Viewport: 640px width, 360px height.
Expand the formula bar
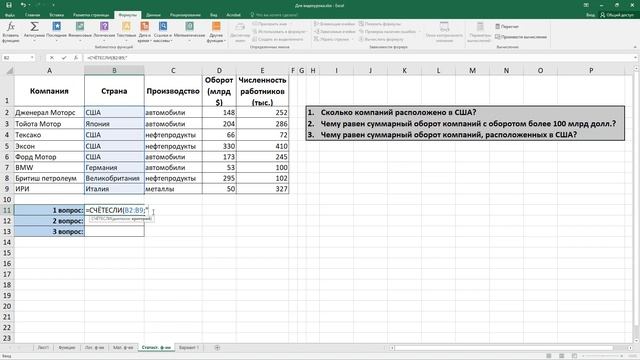click(636, 58)
